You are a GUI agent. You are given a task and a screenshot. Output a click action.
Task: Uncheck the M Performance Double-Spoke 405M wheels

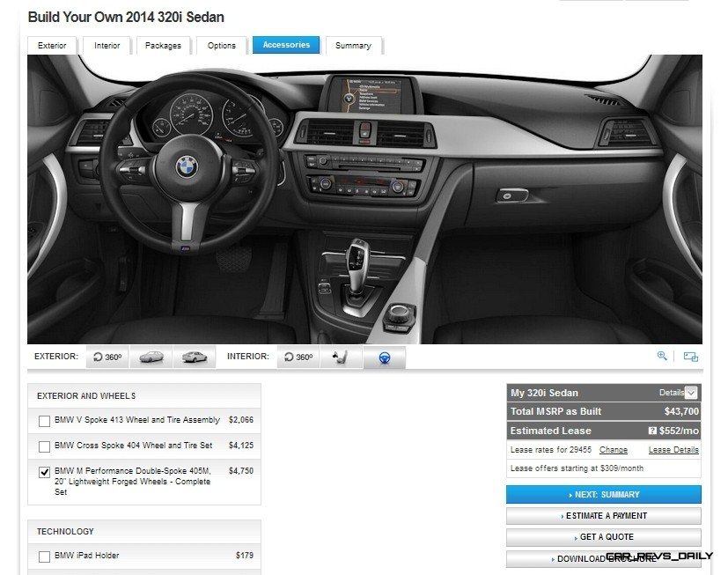click(x=45, y=472)
